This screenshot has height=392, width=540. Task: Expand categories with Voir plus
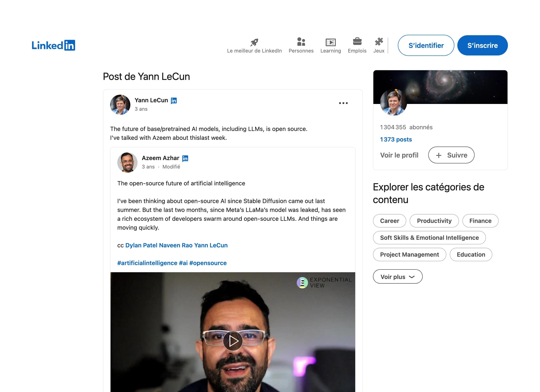(x=398, y=277)
